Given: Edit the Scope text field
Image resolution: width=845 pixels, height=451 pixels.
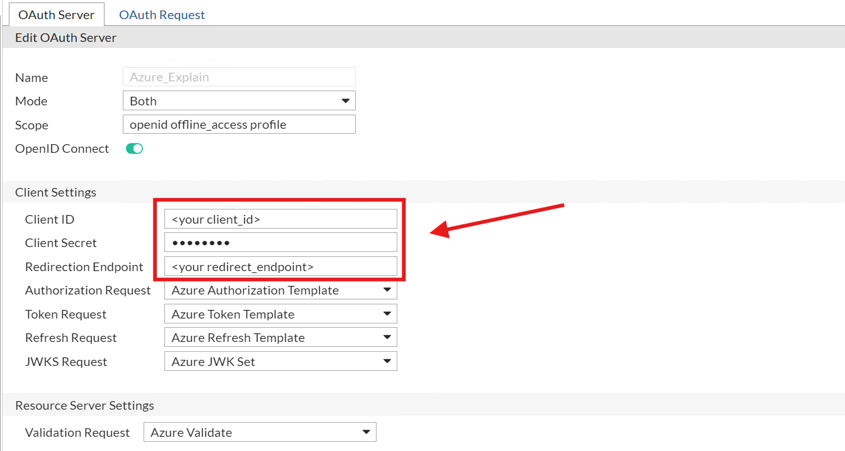Looking at the screenshot, I should [x=238, y=125].
